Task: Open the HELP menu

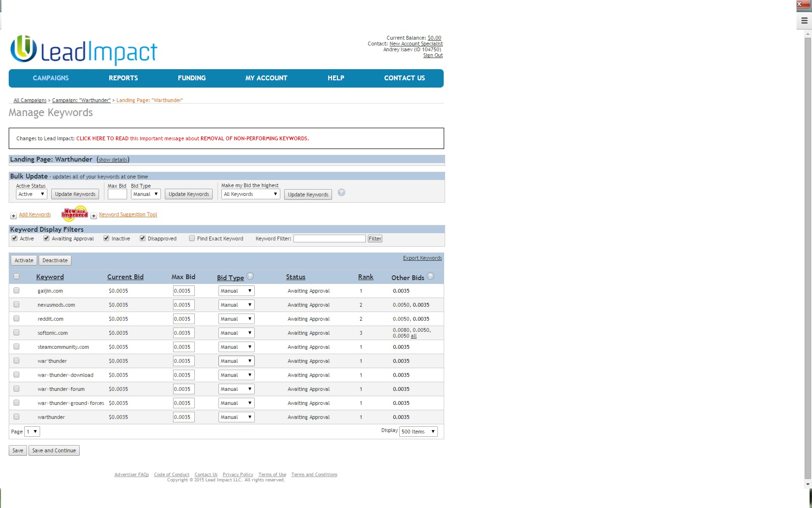Action: [336, 78]
